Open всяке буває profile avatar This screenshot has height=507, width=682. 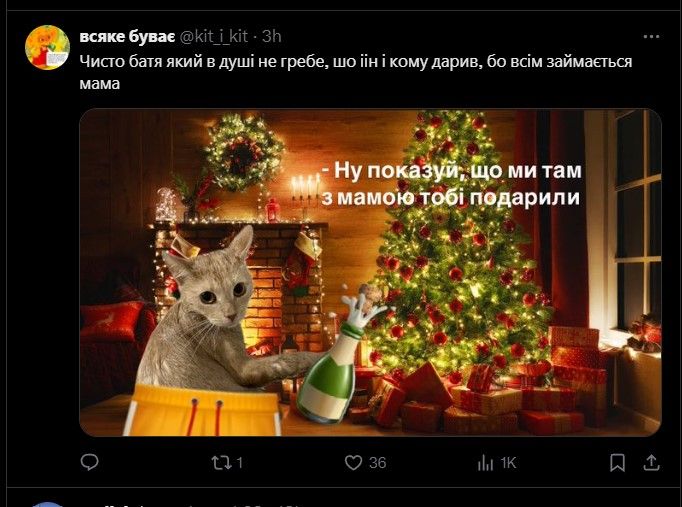47,47
